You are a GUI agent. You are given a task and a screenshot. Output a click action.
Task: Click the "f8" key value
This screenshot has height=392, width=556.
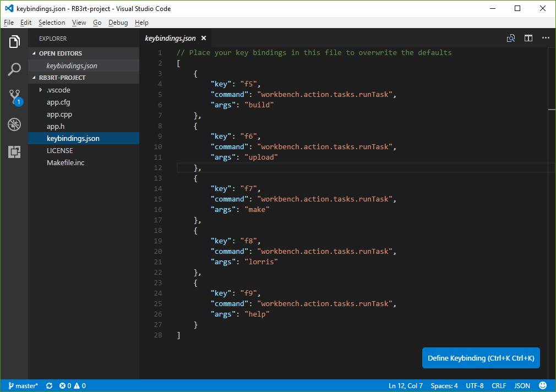click(x=249, y=241)
